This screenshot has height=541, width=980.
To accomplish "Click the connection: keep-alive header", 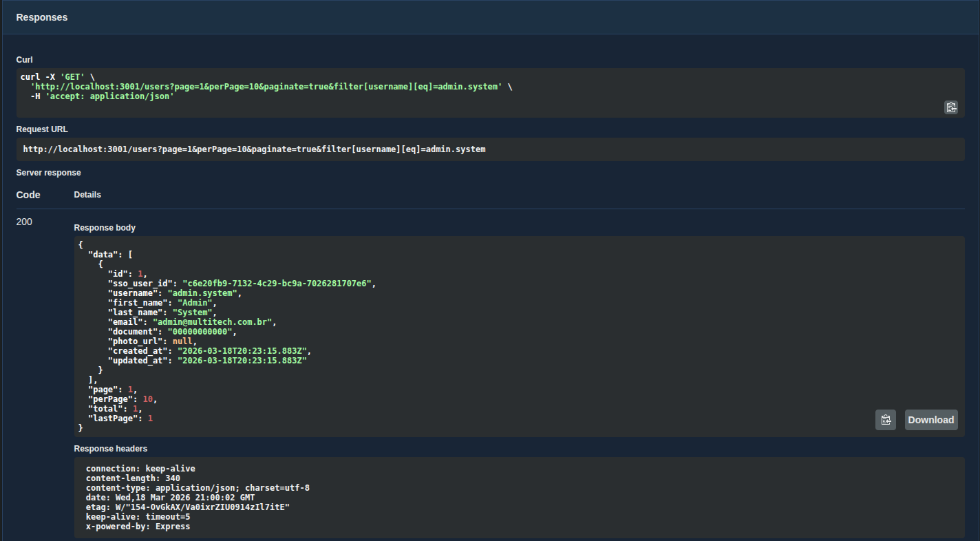I will [140, 469].
